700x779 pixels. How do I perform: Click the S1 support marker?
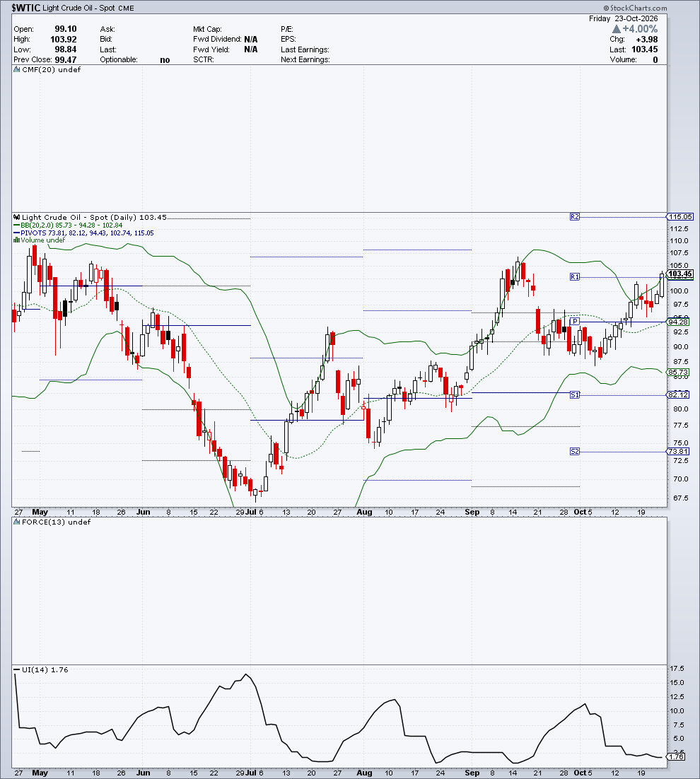pos(575,395)
